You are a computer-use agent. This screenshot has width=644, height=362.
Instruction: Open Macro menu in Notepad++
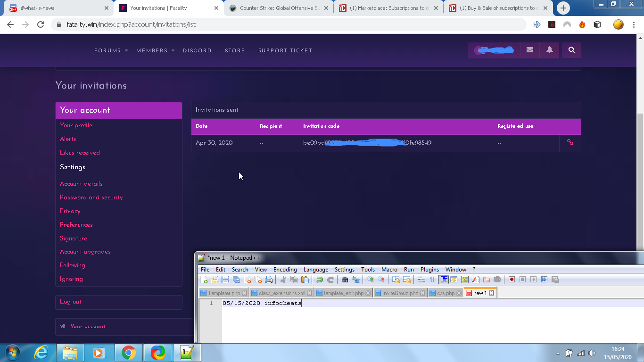coord(389,270)
